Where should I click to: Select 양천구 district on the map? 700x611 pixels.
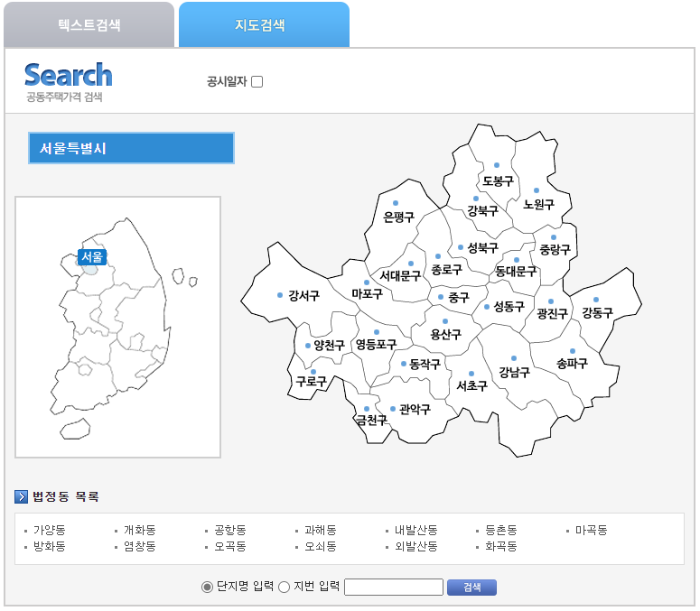pyautogui.click(x=329, y=345)
